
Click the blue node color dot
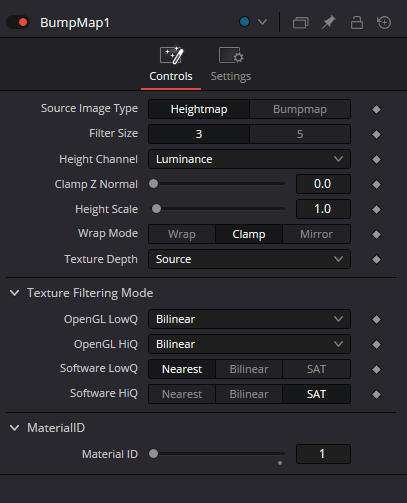pyautogui.click(x=244, y=22)
